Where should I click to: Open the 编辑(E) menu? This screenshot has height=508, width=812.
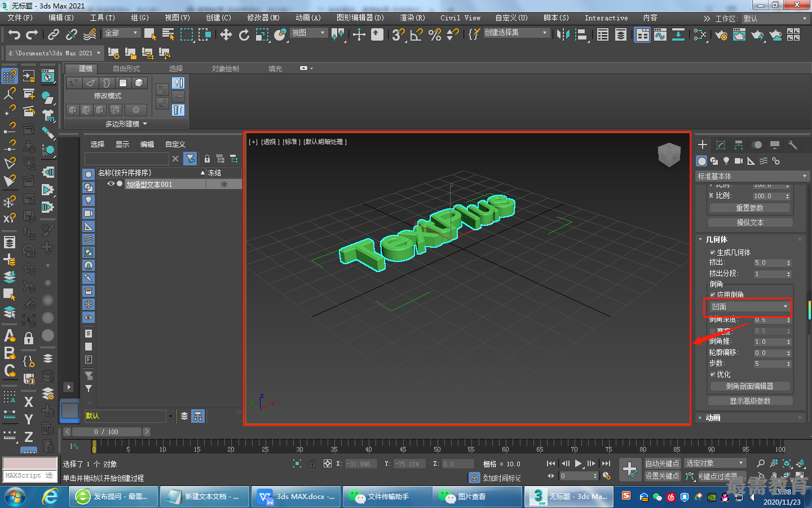(61, 17)
